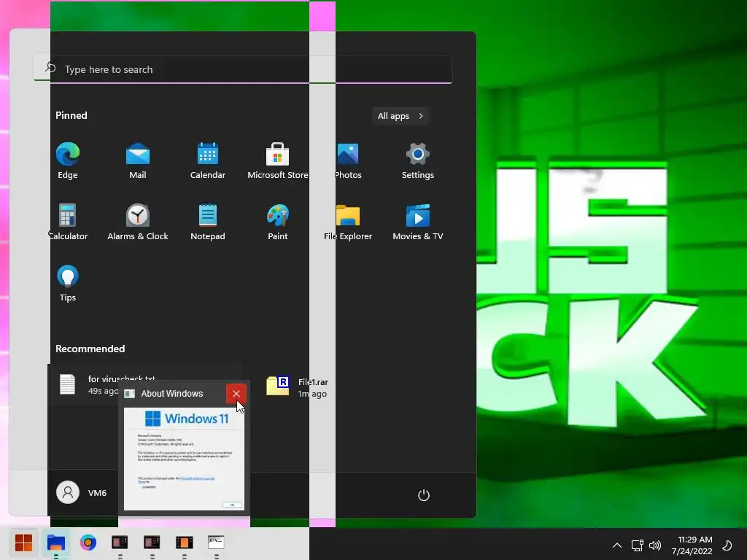Image resolution: width=747 pixels, height=560 pixels.
Task: Show hidden system tray icons
Action: pyautogui.click(x=616, y=545)
